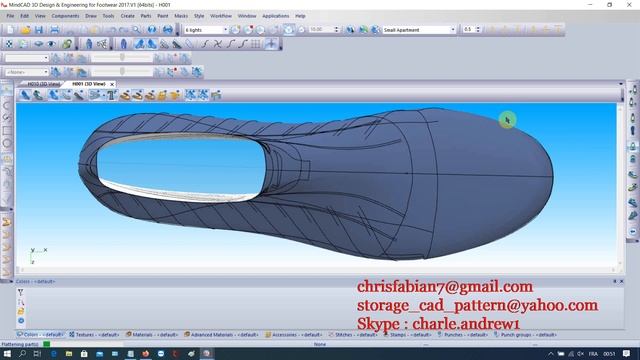Click the filter funnel icon in Colors panel
This screenshot has height=360, width=640.
pyautogui.click(x=20, y=292)
